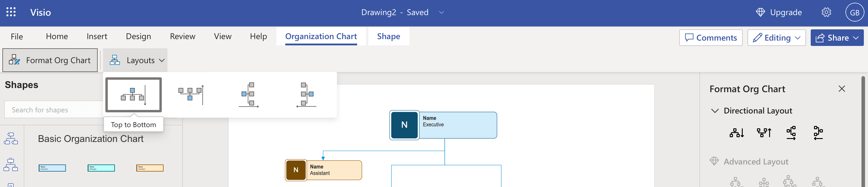This screenshot has height=187, width=868.
Task: Apply top-to-bottom directional layout icon
Action: click(736, 133)
